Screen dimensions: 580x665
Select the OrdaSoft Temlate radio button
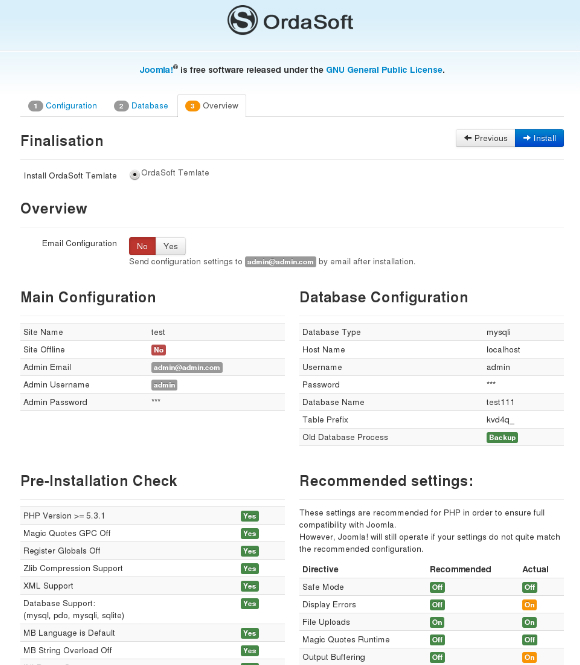[x=134, y=175]
